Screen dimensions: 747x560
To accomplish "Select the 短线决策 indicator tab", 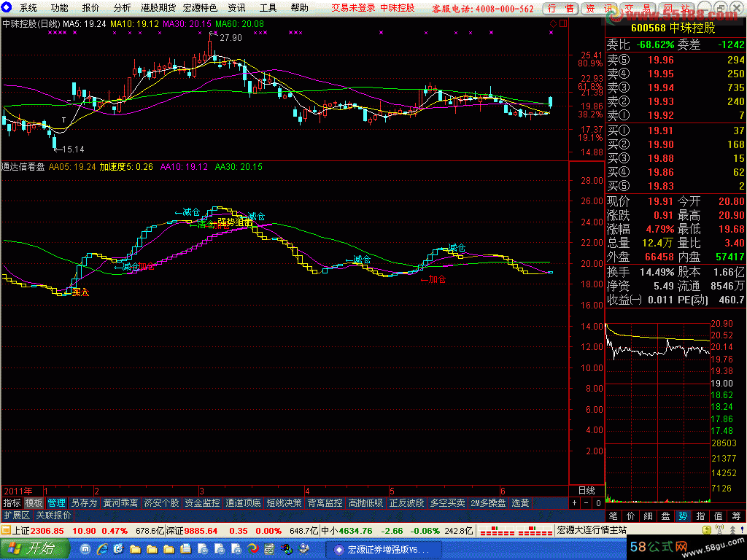I will [x=284, y=503].
